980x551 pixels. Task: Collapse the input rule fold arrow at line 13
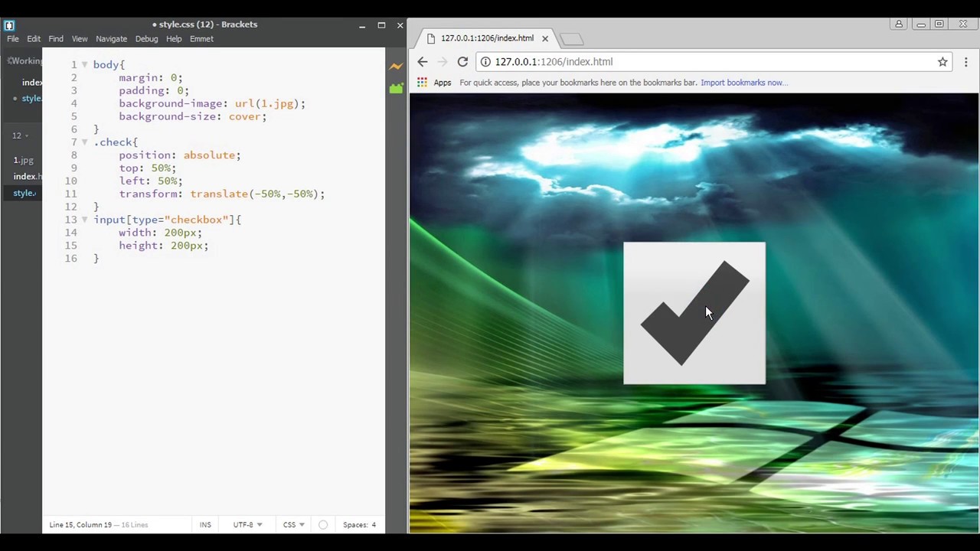pos(84,220)
